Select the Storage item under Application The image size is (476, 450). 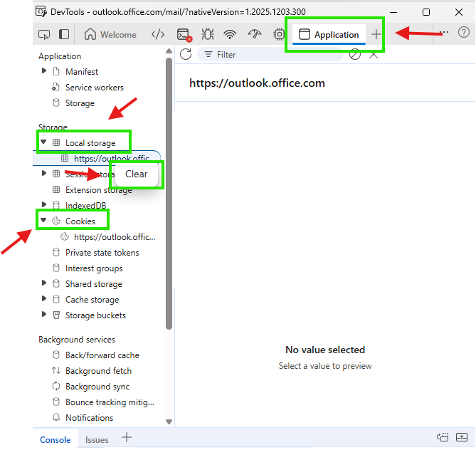(x=80, y=103)
